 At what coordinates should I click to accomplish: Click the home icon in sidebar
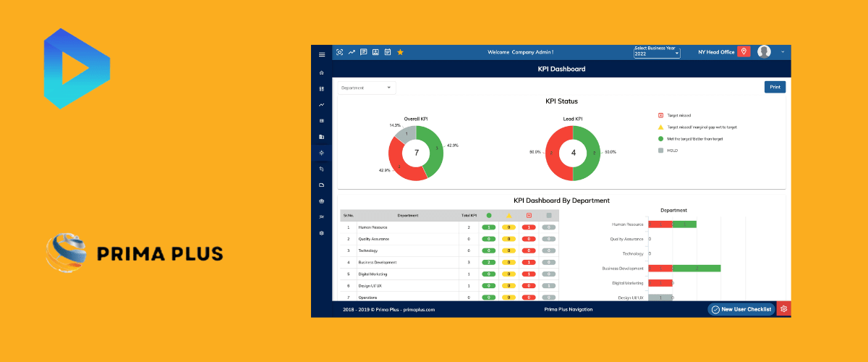[x=321, y=73]
